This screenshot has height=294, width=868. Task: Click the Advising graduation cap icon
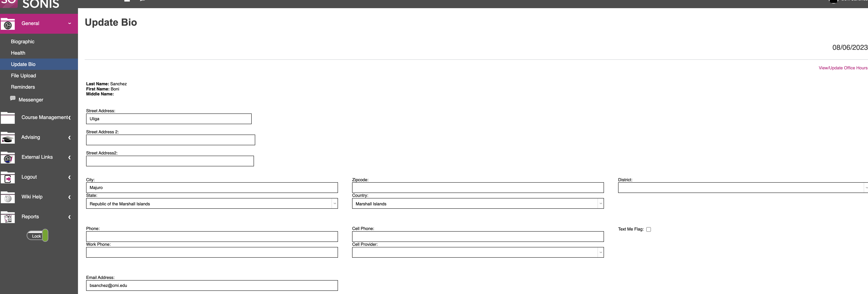[8, 138]
